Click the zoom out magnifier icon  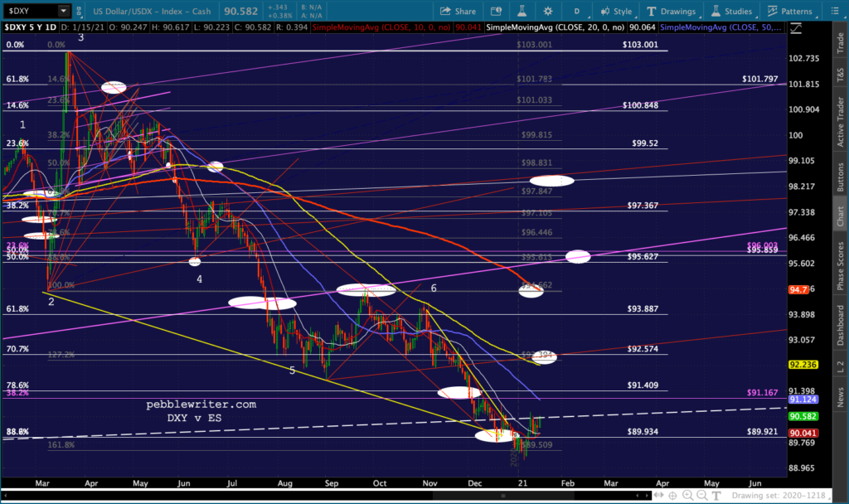point(702,496)
